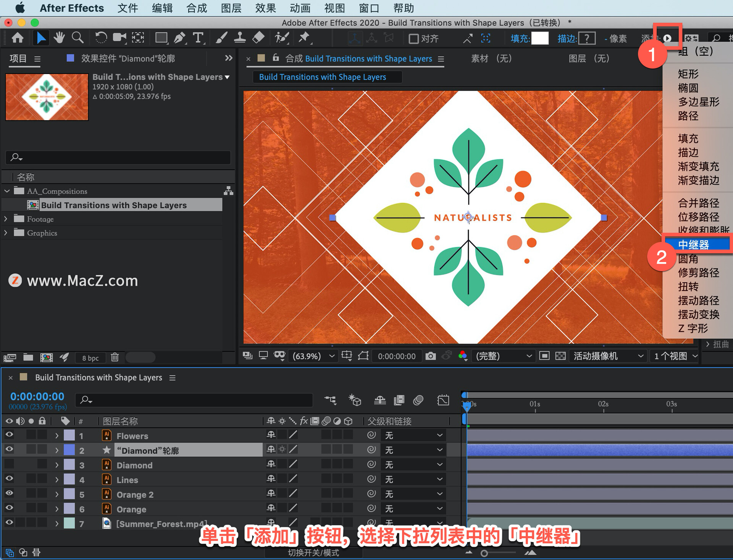The width and height of the screenshot is (733, 560).
Task: Expand the Graphics folder
Action: pyautogui.click(x=6, y=232)
